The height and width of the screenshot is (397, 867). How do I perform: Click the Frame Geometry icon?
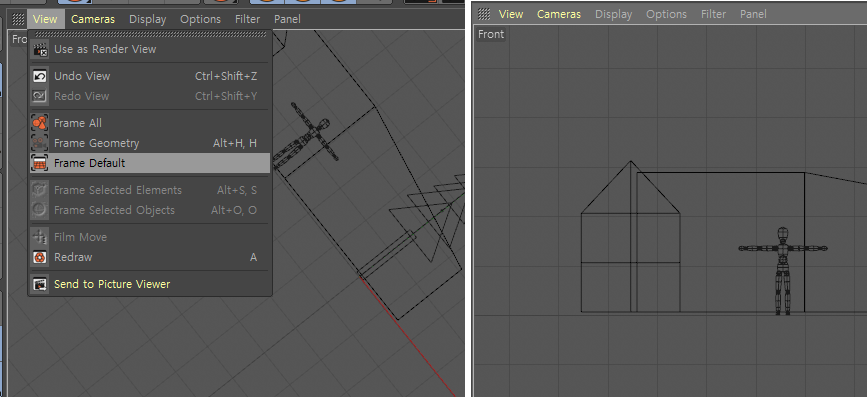click(40, 143)
